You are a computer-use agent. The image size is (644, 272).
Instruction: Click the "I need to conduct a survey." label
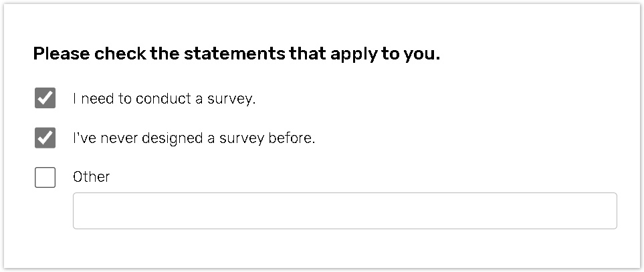164,99
